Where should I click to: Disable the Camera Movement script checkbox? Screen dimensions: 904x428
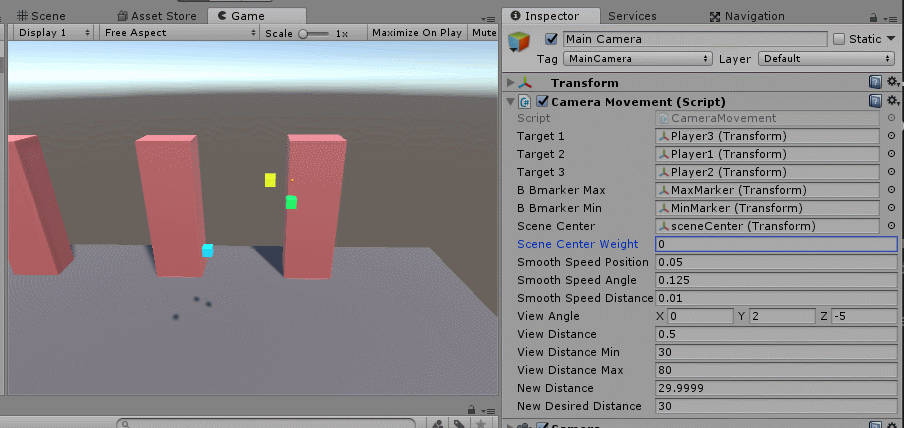542,102
